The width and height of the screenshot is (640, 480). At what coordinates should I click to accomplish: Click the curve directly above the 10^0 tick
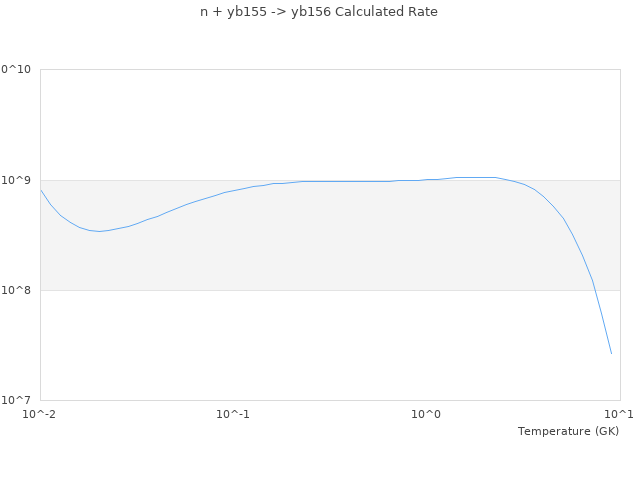427,180
